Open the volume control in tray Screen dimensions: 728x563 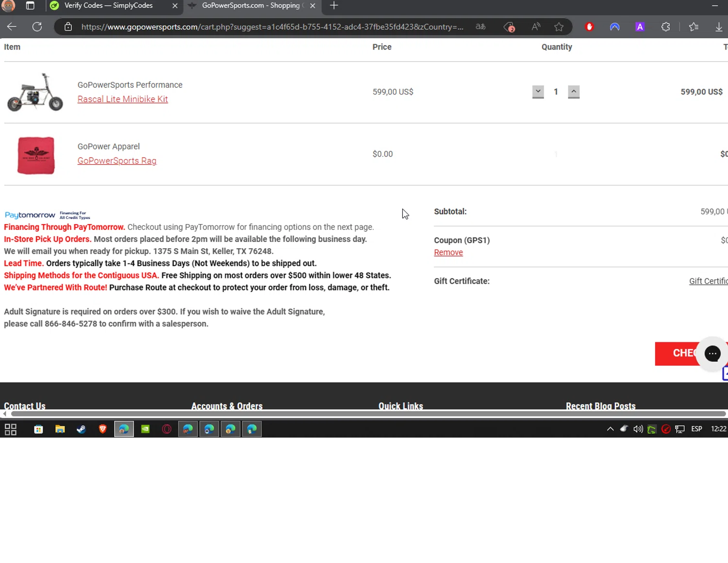coord(638,429)
